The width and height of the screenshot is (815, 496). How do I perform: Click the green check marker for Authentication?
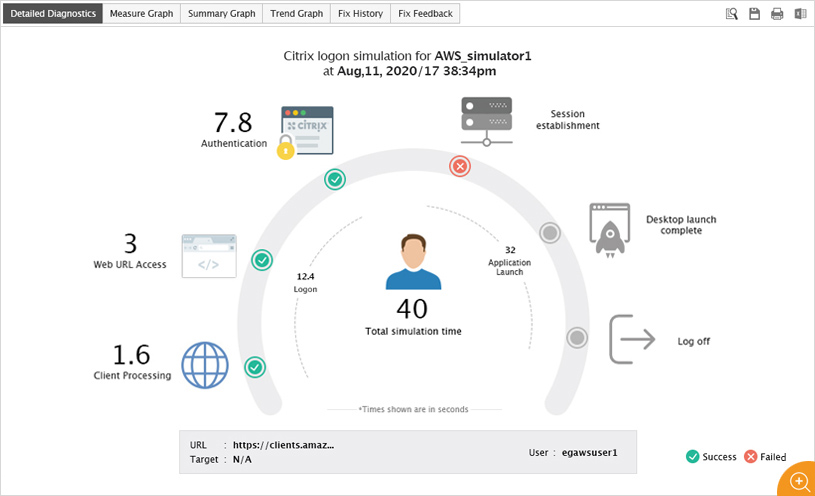tap(335, 179)
